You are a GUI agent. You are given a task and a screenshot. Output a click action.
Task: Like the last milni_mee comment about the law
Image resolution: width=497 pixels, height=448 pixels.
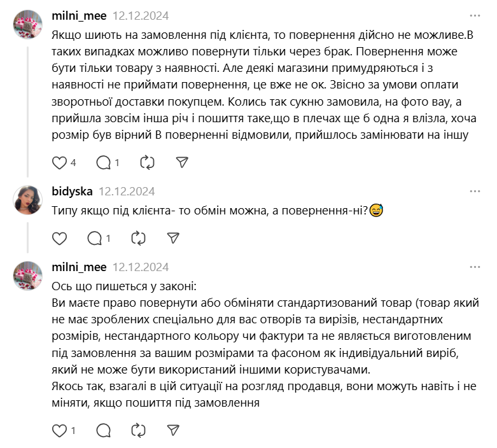pos(59,430)
